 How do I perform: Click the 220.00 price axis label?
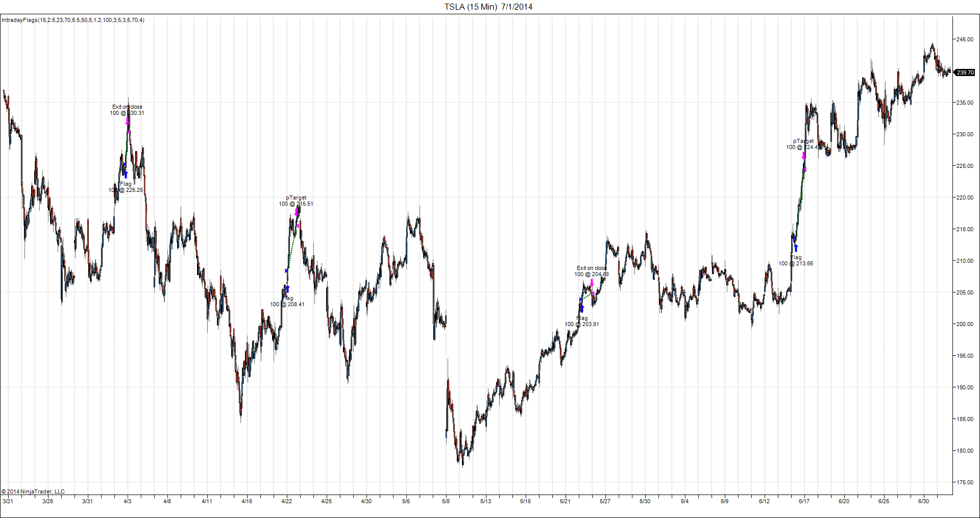pyautogui.click(x=965, y=198)
